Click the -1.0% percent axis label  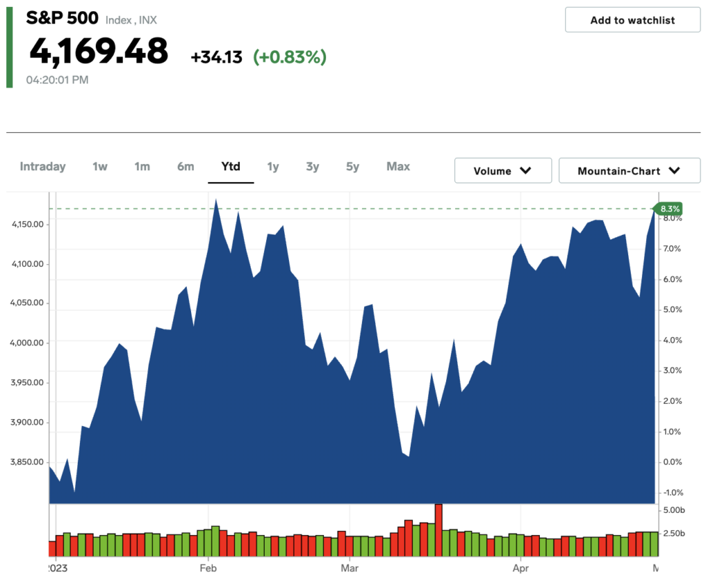[x=673, y=493]
